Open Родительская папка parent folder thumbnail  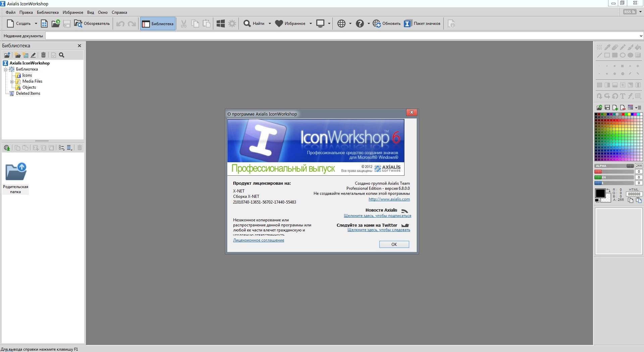[15, 178]
